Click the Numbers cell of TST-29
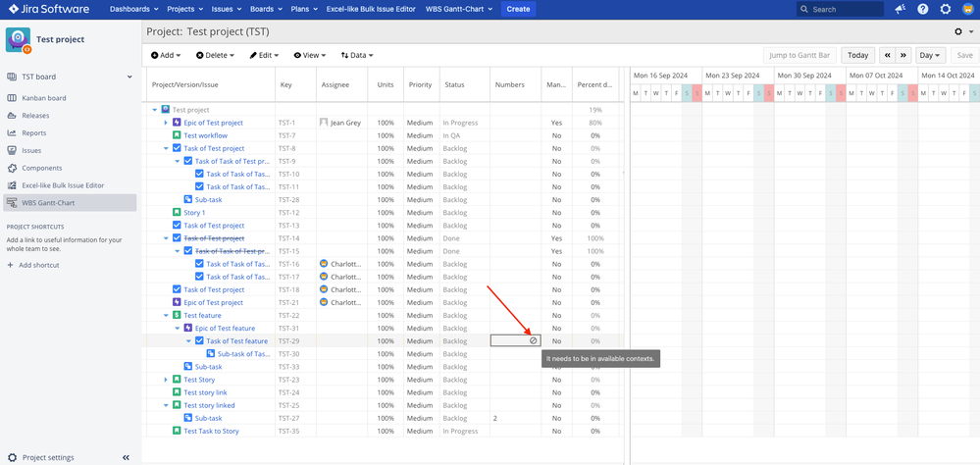Screen dimensions: 980x465 [x=516, y=340]
